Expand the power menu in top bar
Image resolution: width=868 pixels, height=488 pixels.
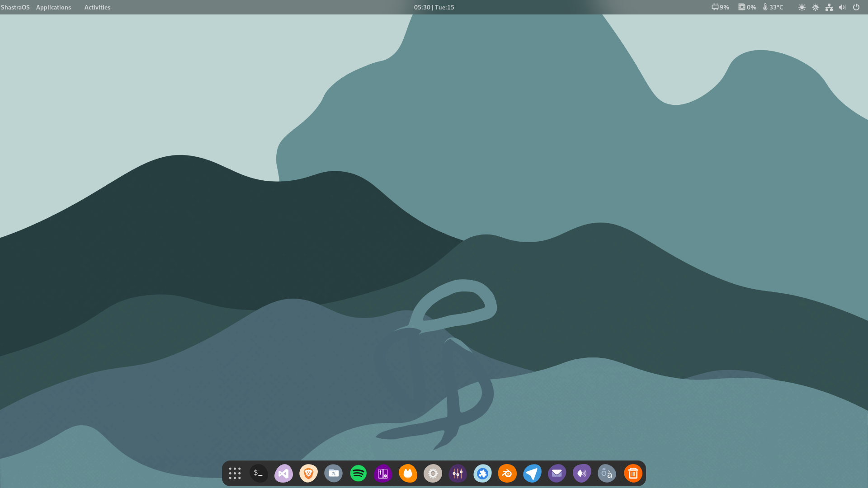pyautogui.click(x=856, y=7)
